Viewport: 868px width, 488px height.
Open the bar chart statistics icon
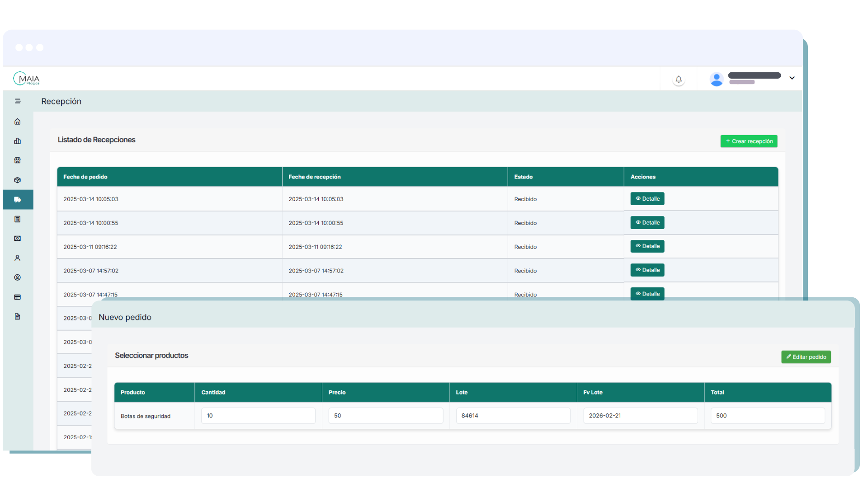click(18, 141)
